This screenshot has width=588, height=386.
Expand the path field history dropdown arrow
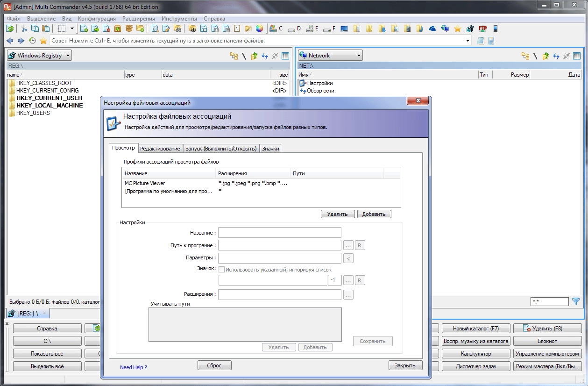(x=468, y=41)
